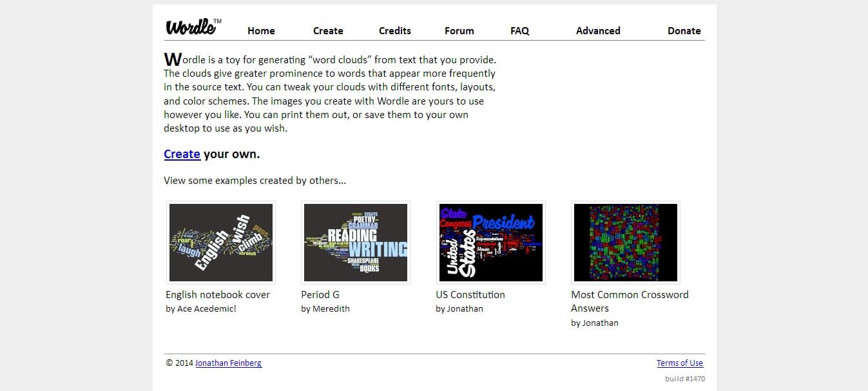
Task: Follow the 'Create' your own link
Action: [182, 154]
